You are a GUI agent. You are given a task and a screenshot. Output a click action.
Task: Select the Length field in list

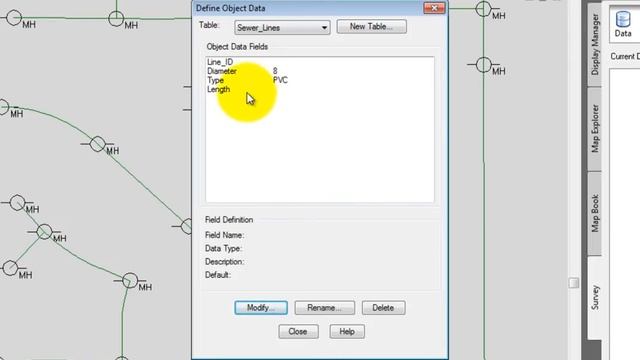[x=320, y=89]
